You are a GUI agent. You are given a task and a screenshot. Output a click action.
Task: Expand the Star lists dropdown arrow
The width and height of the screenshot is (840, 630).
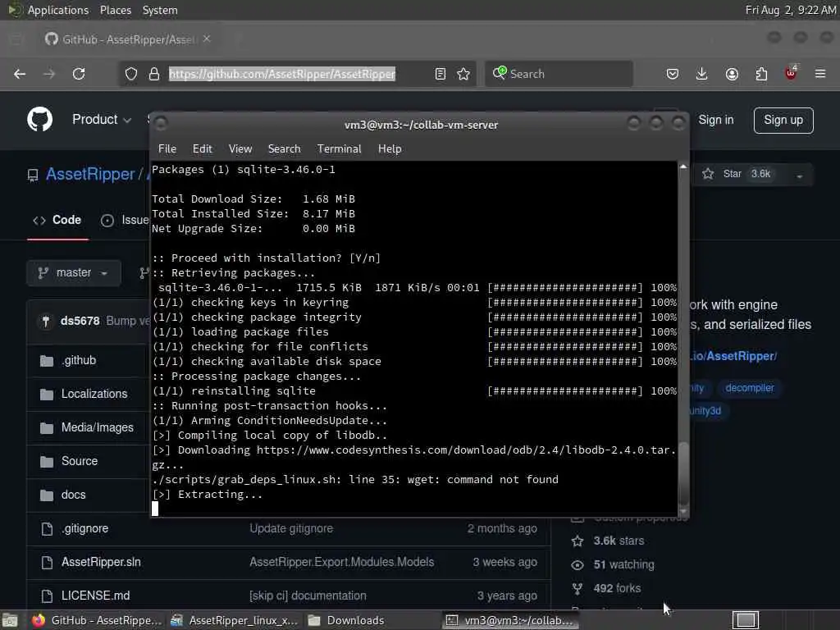[x=799, y=176]
